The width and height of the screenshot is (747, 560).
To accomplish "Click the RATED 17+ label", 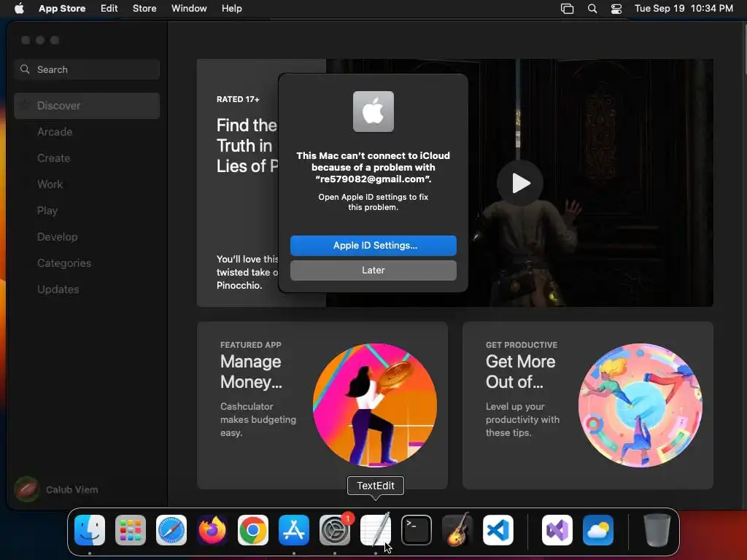I will 238,99.
